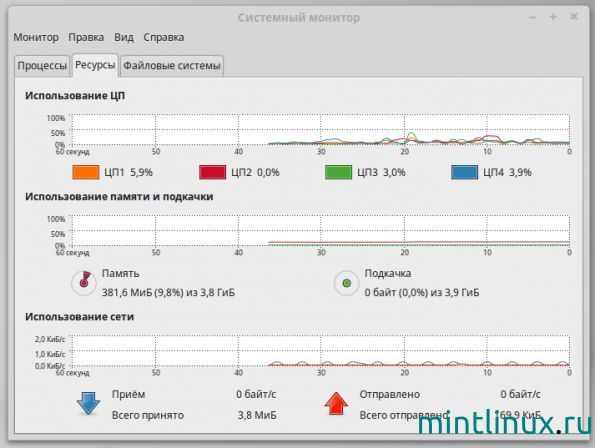This screenshot has width=595, height=448.
Task: Minimize the Системный монитор window
Action: coord(532,17)
